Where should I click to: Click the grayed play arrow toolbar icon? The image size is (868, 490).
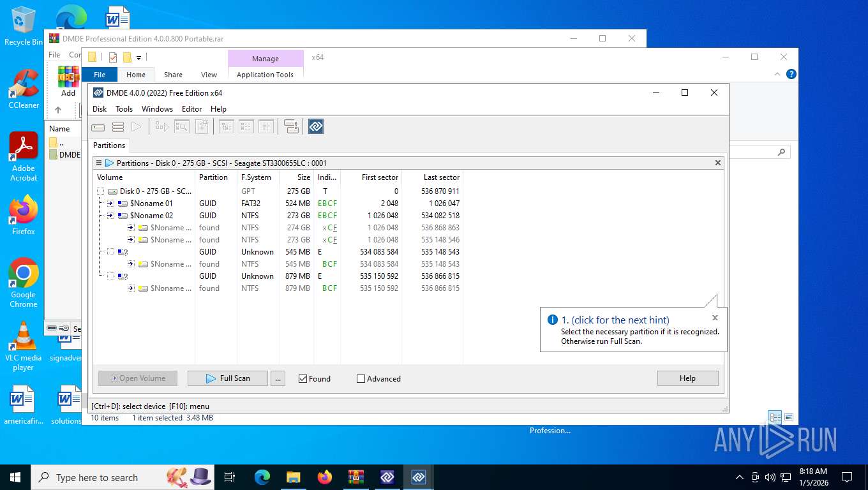coord(136,127)
